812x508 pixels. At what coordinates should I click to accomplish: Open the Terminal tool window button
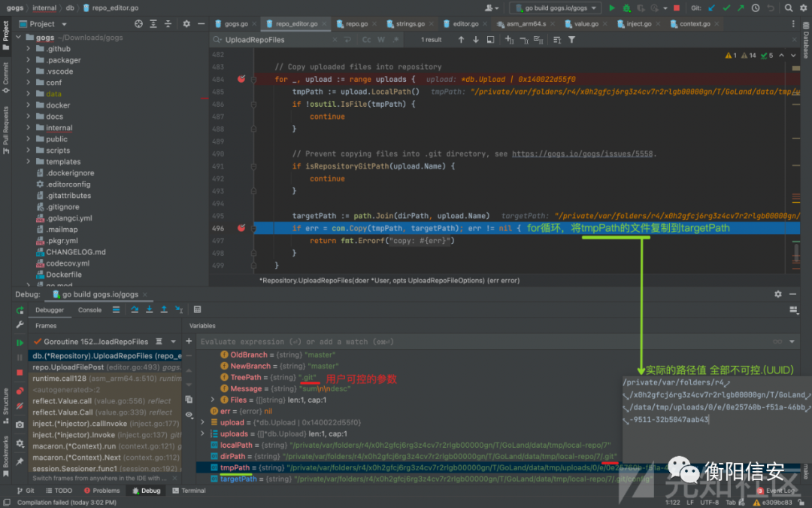pos(188,491)
